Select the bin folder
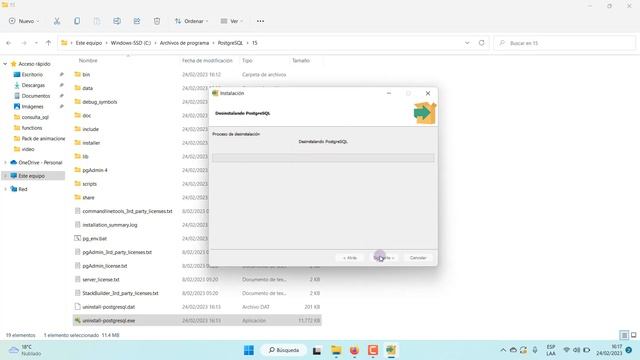This screenshot has height=360, width=640. [86, 75]
